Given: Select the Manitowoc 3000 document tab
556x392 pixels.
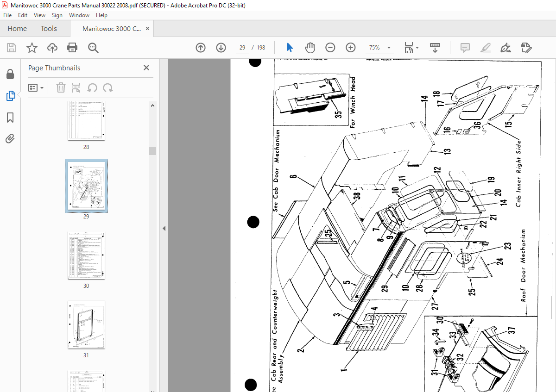Looking at the screenshot, I should (x=112, y=29).
